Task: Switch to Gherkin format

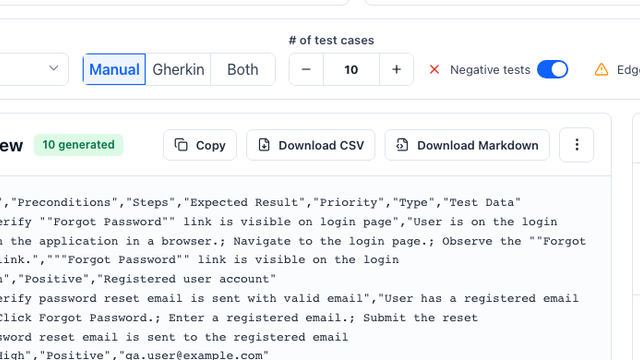Action: [x=178, y=69]
